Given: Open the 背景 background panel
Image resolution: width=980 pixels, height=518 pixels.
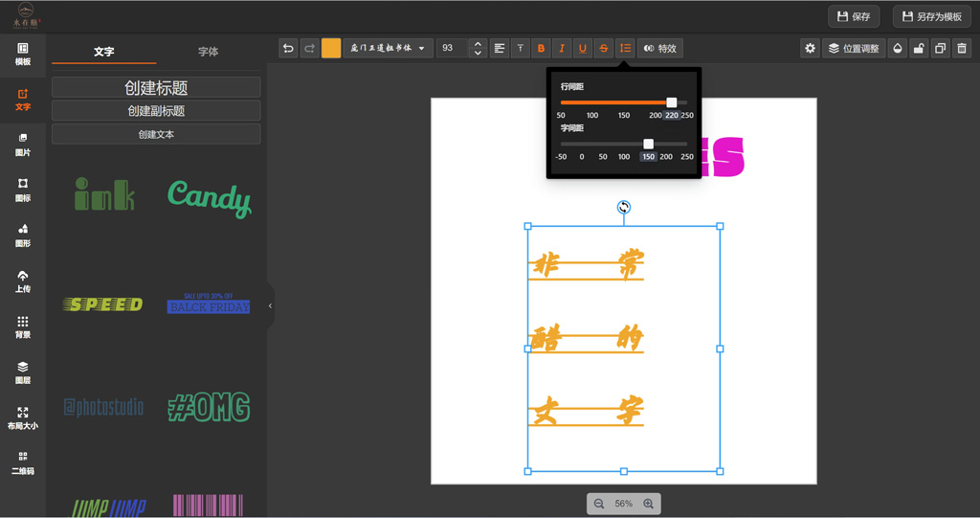Looking at the screenshot, I should 23,327.
